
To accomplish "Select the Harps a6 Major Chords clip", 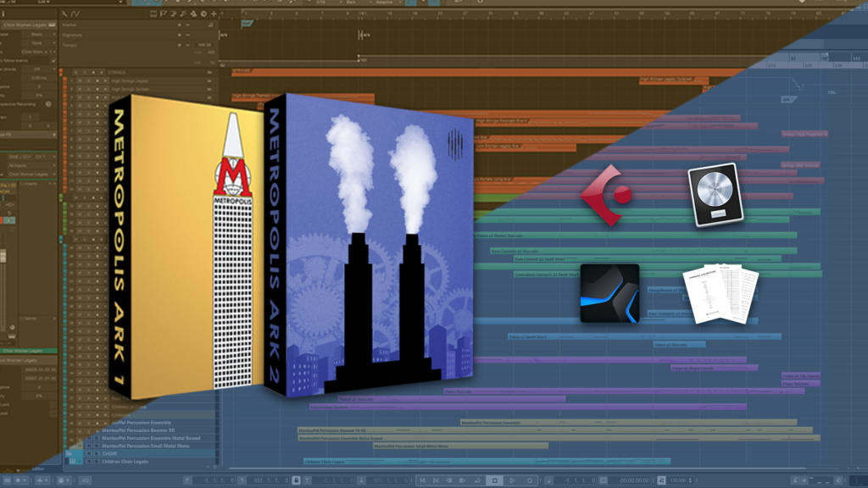I will pos(714,368).
